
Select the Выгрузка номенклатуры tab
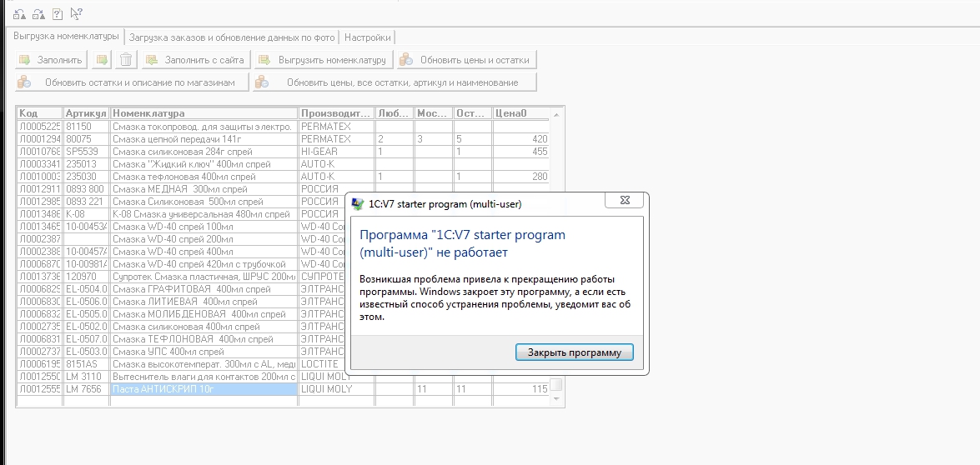65,37
